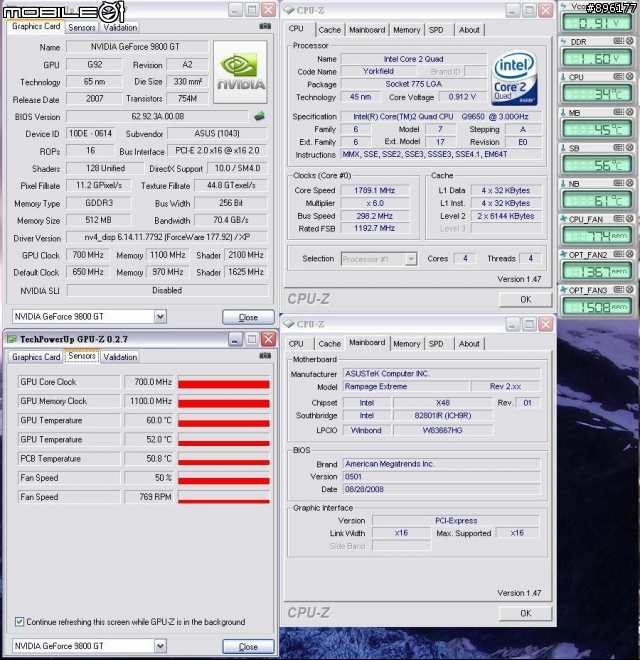This screenshot has width=640, height=660.
Task: Open the SB temperature panel settings icon
Action: click(x=619, y=147)
